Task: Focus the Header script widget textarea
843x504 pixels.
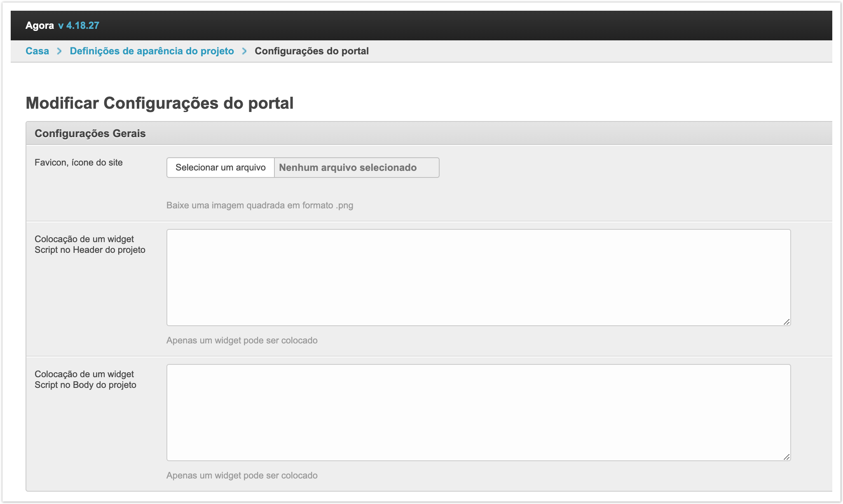Action: point(478,277)
